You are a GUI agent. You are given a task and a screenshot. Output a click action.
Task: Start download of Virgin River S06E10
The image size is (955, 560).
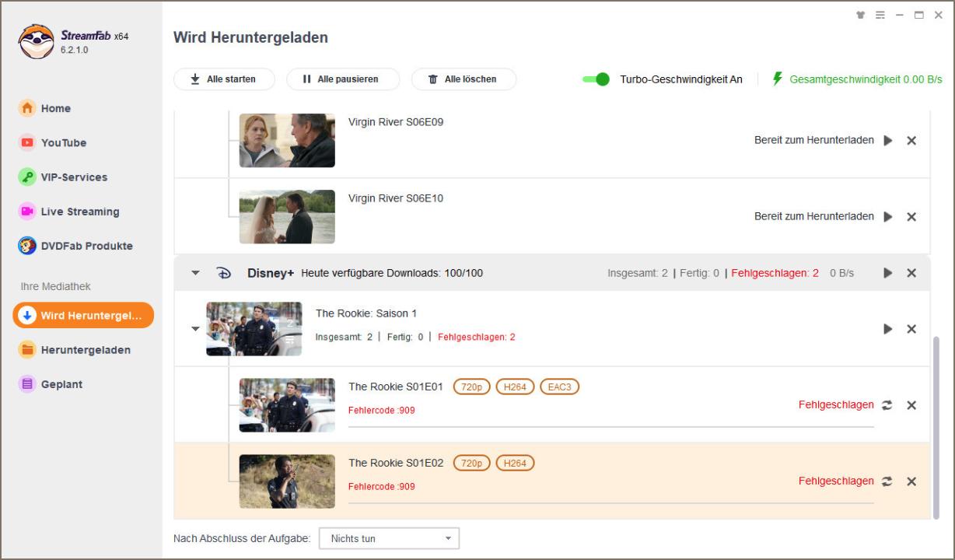point(888,217)
